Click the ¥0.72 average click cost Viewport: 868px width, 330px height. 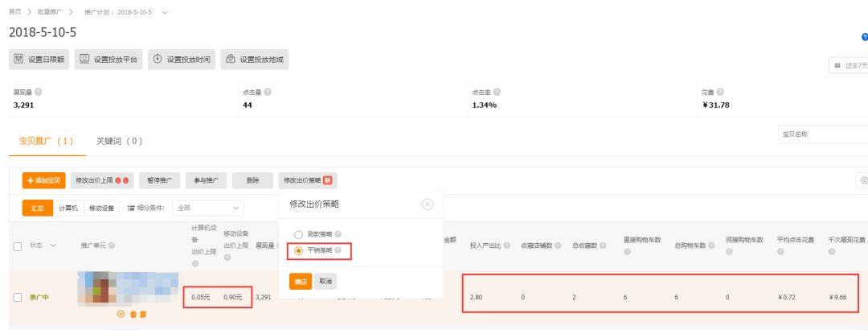coord(786,297)
